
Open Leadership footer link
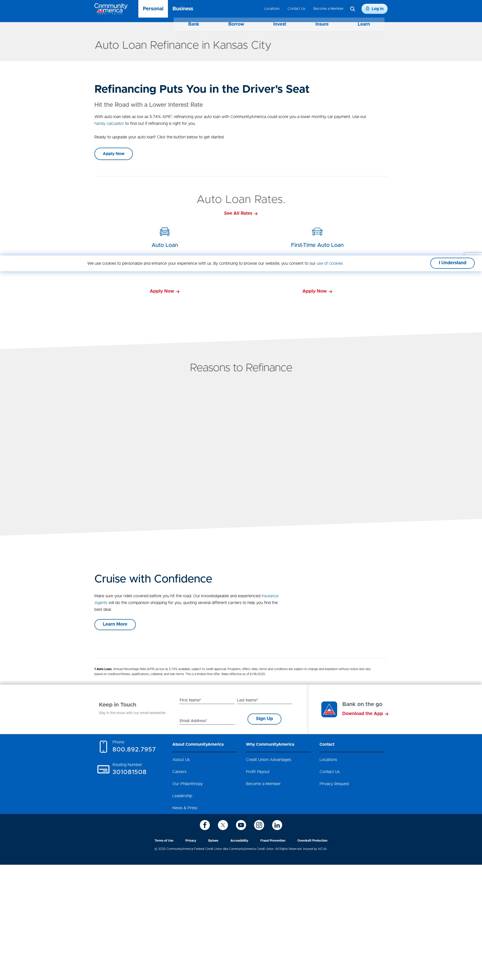point(182,796)
